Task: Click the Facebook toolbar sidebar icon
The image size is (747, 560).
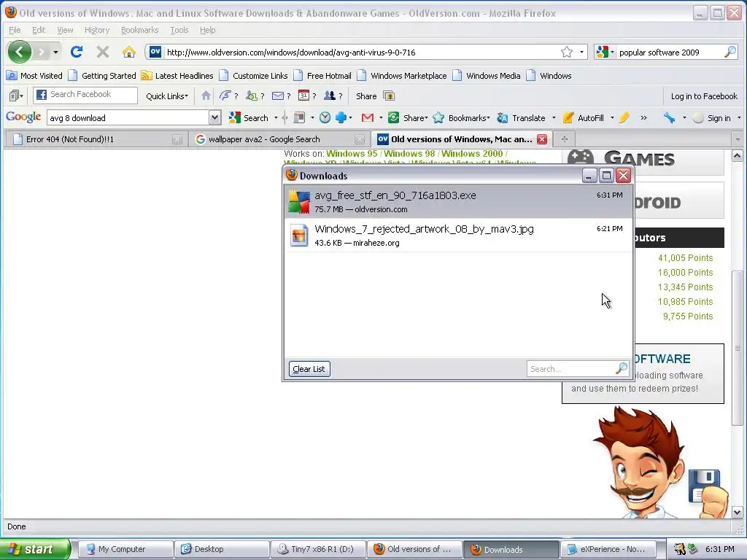Action: (x=15, y=96)
